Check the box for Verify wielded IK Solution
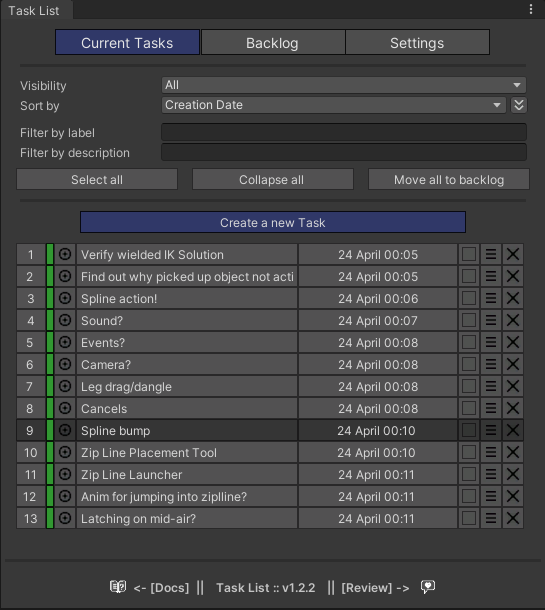Viewport: 545px width, 610px height. [469, 254]
